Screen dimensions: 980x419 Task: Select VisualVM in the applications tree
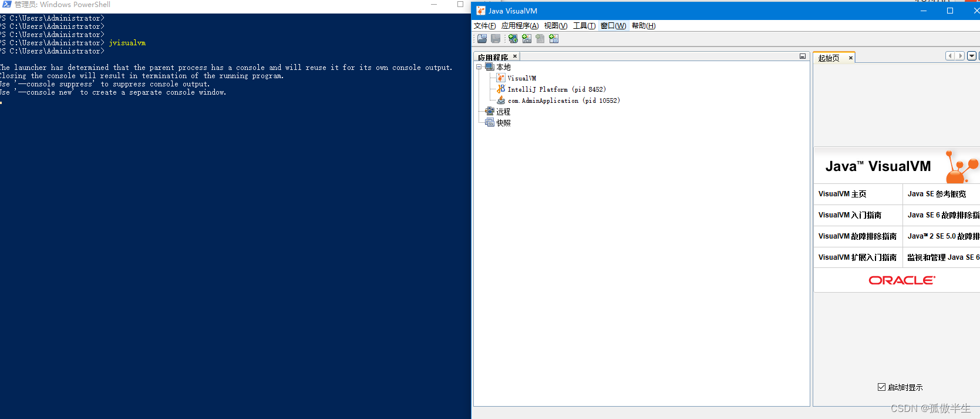click(x=521, y=78)
